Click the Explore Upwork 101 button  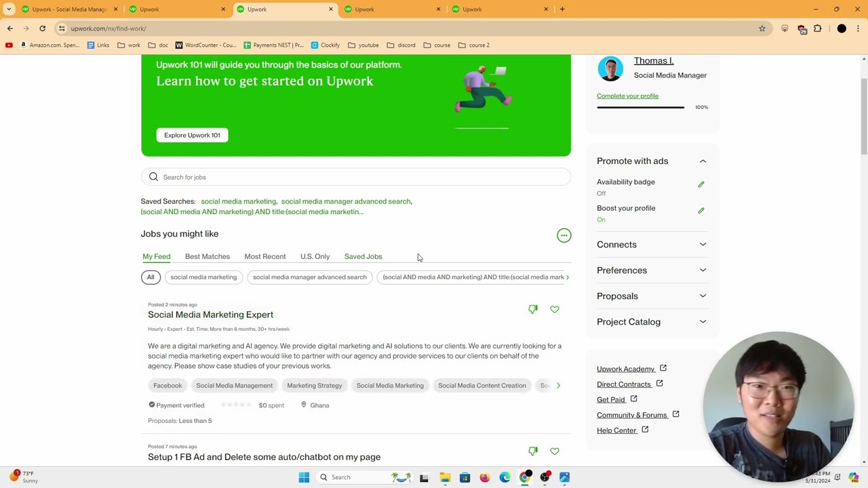tap(193, 135)
